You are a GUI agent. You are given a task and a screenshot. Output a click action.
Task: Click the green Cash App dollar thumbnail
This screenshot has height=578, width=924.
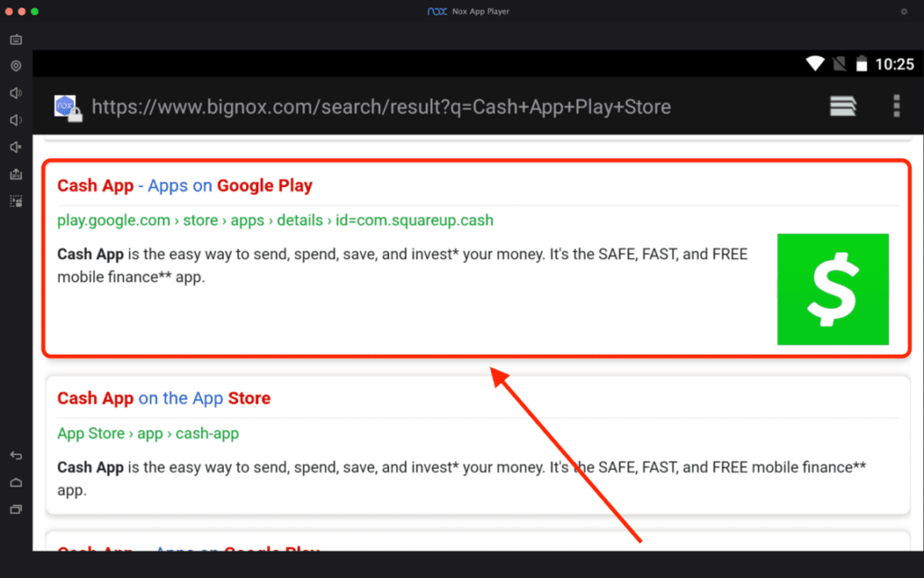point(833,289)
